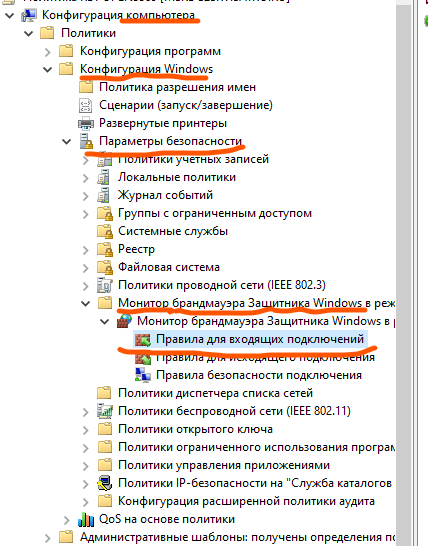Expand the QoS на основе политики node
This screenshot has width=428, height=546.
tap(67, 520)
